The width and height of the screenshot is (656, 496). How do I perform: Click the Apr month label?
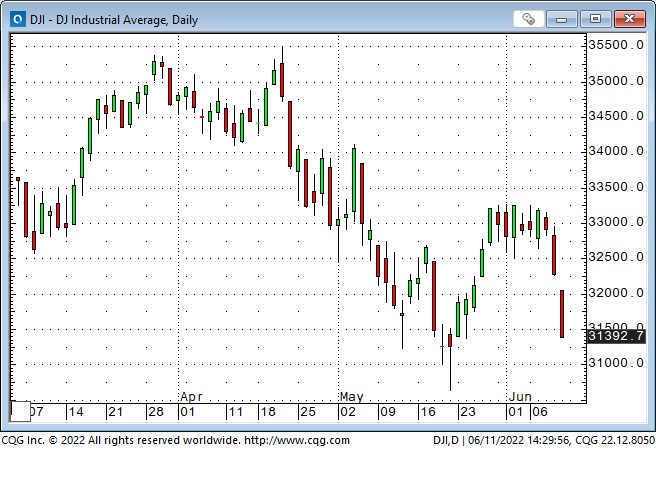click(191, 396)
